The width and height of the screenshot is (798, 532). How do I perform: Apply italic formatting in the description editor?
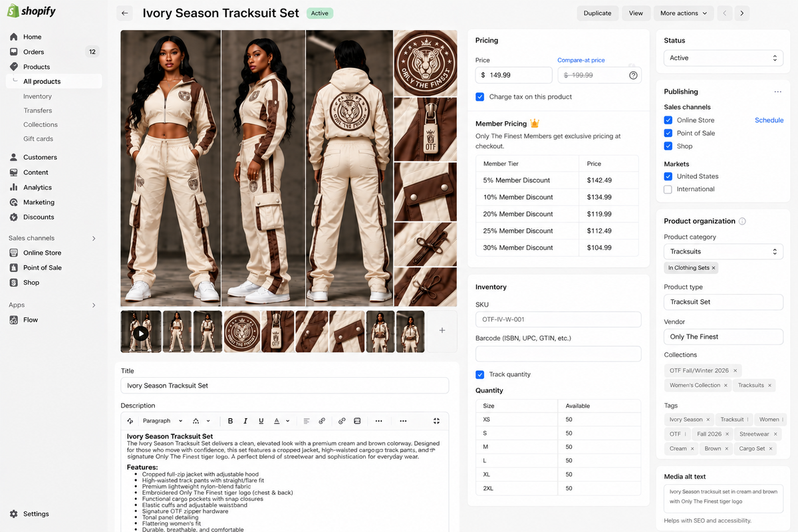coord(245,421)
